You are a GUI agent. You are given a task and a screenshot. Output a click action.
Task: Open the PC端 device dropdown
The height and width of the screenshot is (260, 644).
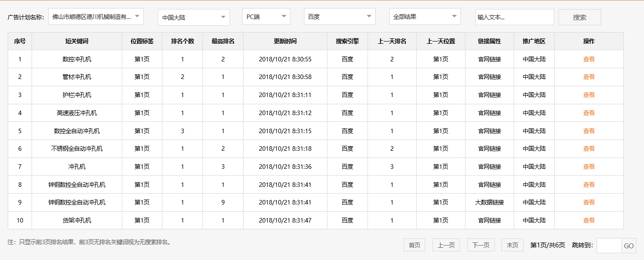tap(266, 17)
